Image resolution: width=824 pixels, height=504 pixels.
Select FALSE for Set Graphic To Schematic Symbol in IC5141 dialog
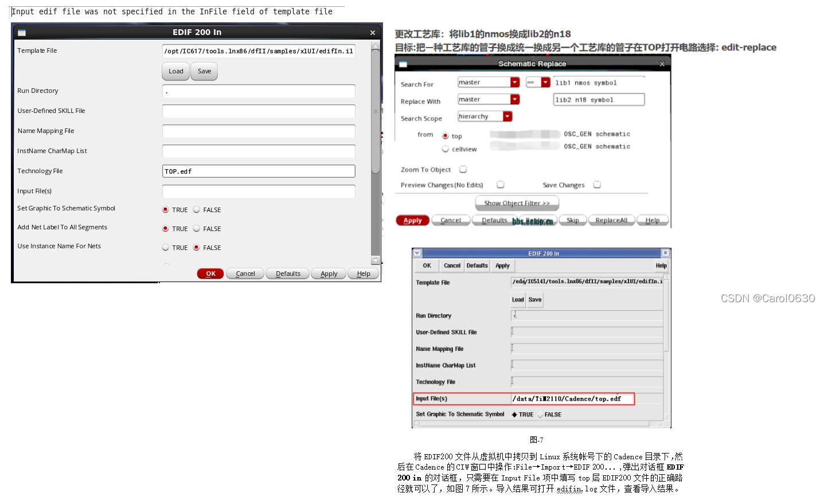[541, 415]
